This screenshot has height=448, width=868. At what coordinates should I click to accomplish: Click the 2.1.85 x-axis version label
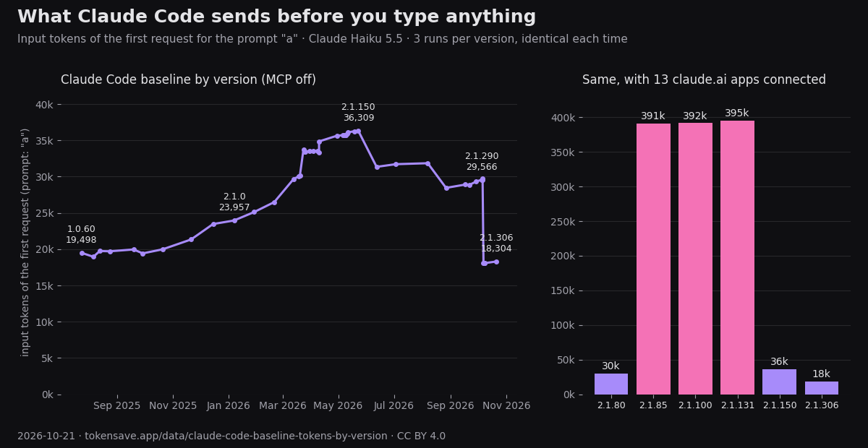653,405
